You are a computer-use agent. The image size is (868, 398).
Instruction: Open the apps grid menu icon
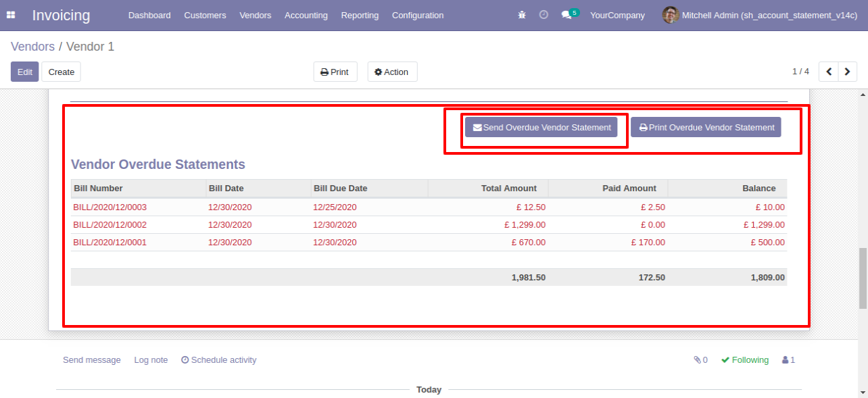point(11,15)
